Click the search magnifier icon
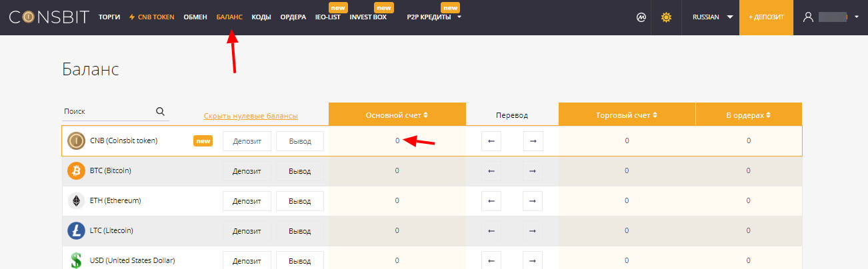 [161, 112]
